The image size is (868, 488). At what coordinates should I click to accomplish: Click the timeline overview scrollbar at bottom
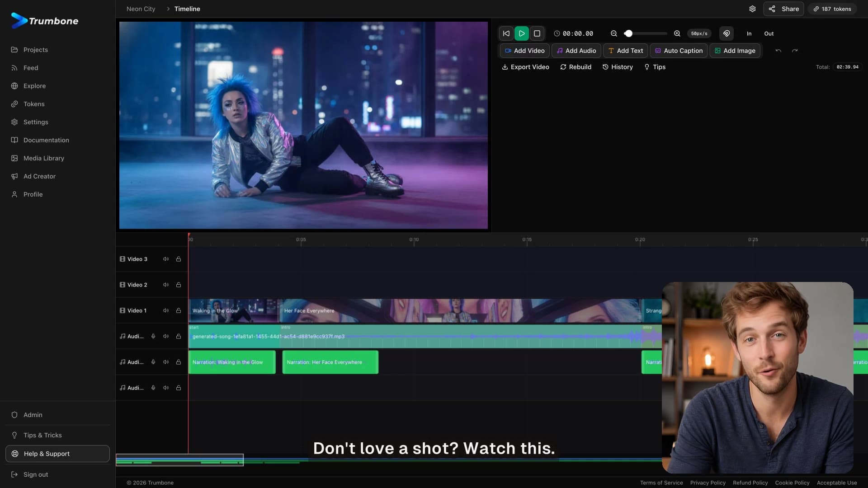pyautogui.click(x=179, y=460)
